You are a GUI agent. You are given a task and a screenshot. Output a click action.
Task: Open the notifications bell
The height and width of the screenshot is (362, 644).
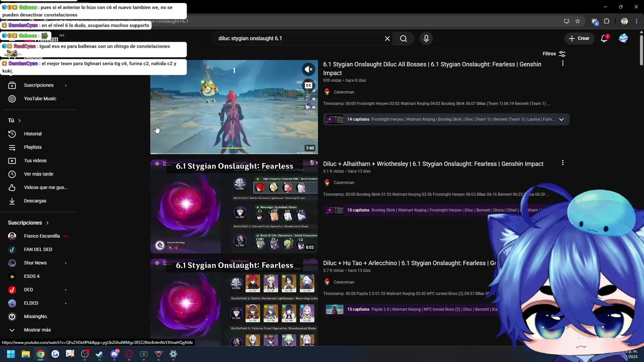(604, 39)
